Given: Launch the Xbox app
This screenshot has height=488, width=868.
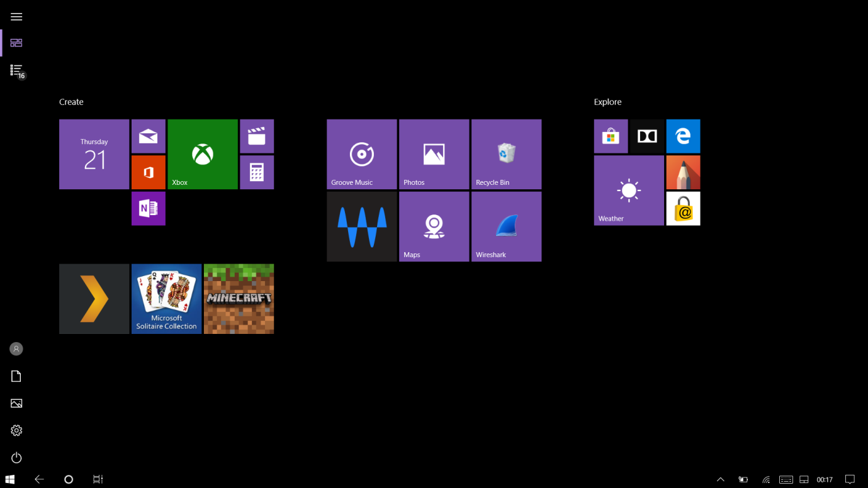Looking at the screenshot, I should pos(202,154).
